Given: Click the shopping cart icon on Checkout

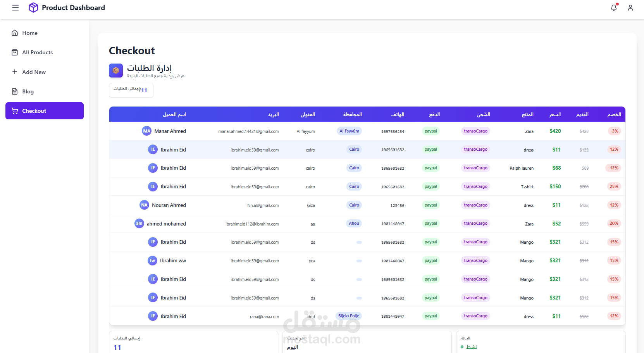Looking at the screenshot, I should click(14, 111).
